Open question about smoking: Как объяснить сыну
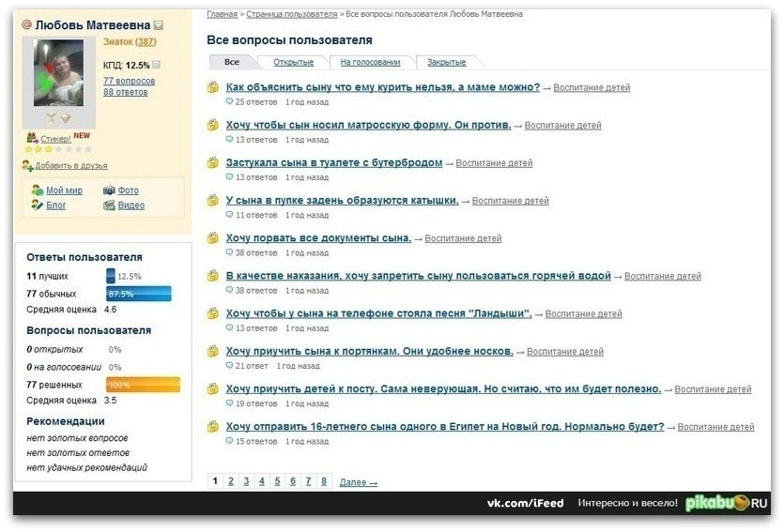 (383, 87)
